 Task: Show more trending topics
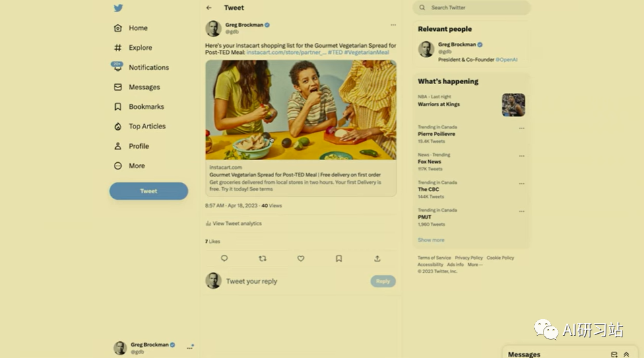point(431,240)
